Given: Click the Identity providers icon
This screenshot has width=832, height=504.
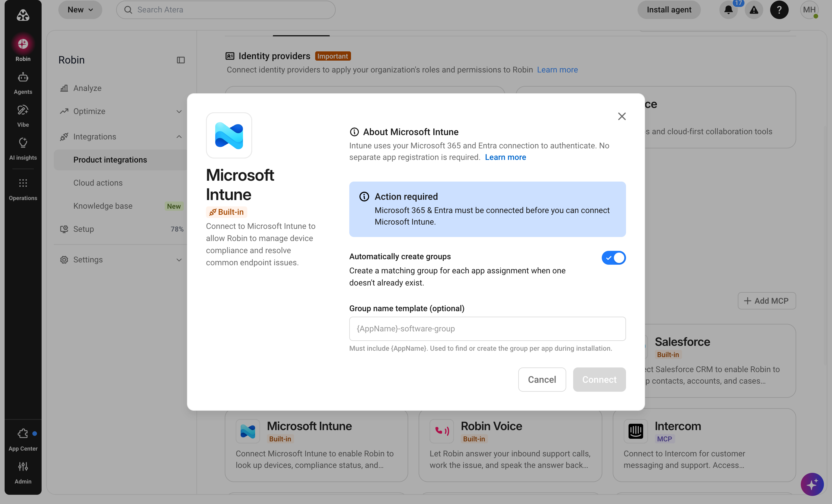Looking at the screenshot, I should click(230, 56).
